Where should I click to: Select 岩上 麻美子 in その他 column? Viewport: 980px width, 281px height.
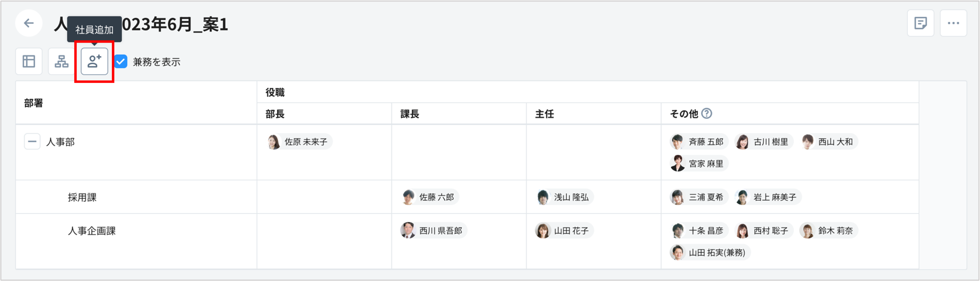pos(767,197)
